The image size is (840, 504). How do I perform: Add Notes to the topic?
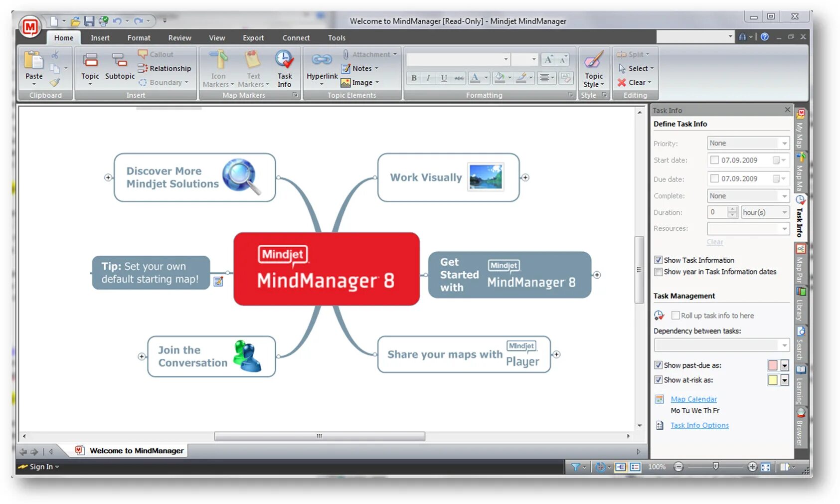360,68
